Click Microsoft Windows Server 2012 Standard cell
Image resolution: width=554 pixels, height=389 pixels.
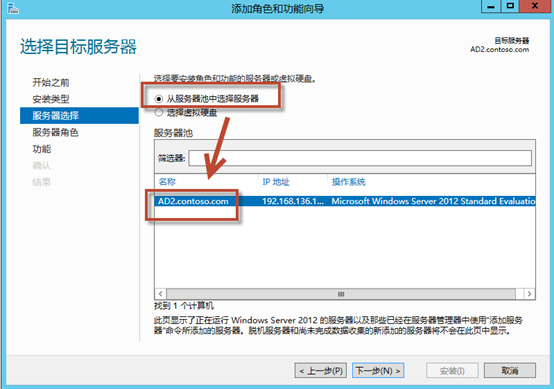pyautogui.click(x=433, y=201)
